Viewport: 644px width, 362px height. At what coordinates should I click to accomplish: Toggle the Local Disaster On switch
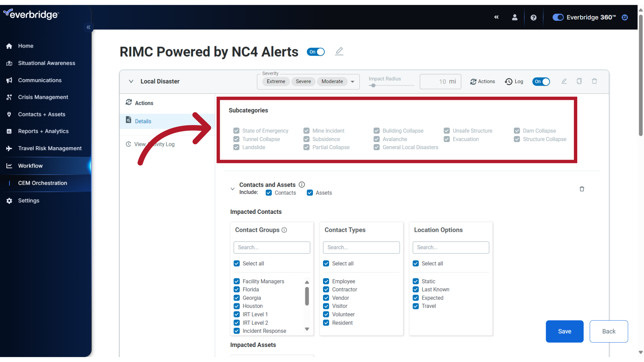pos(541,81)
